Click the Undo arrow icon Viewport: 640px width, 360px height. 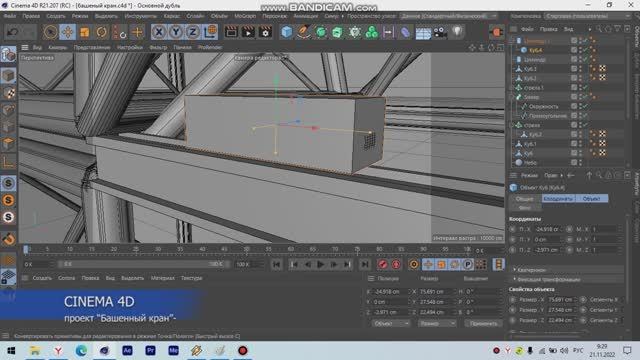click(12, 32)
